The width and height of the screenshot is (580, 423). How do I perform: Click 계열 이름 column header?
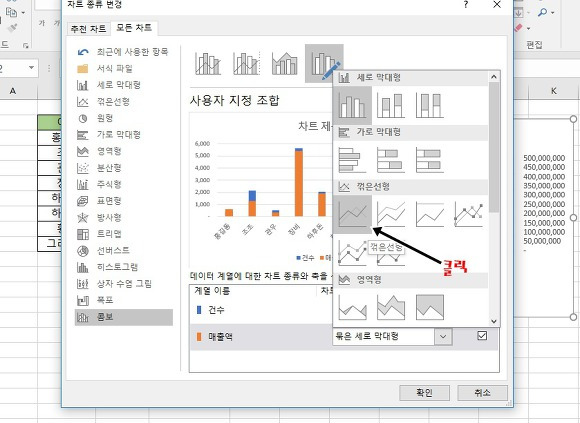[212, 291]
